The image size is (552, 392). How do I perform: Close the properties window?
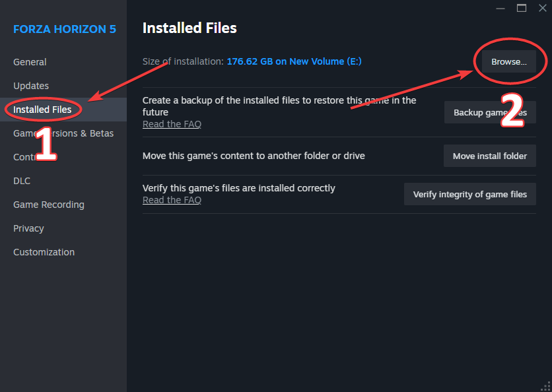click(x=543, y=8)
